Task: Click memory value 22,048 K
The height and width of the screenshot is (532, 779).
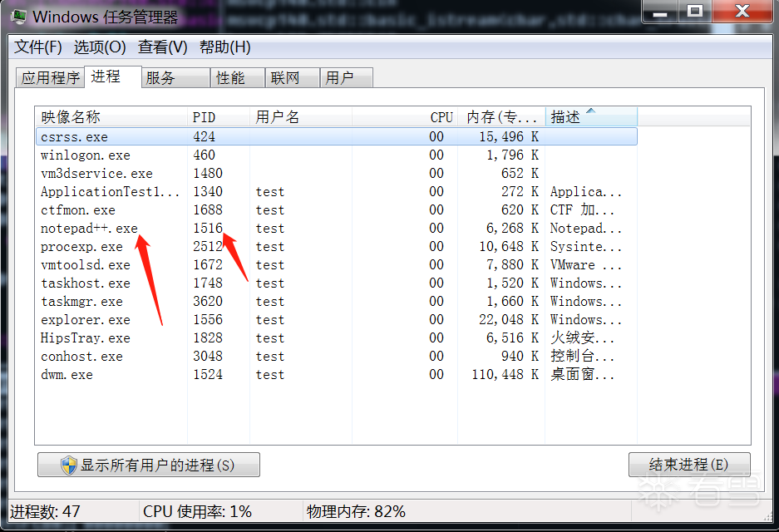Action: (509, 320)
